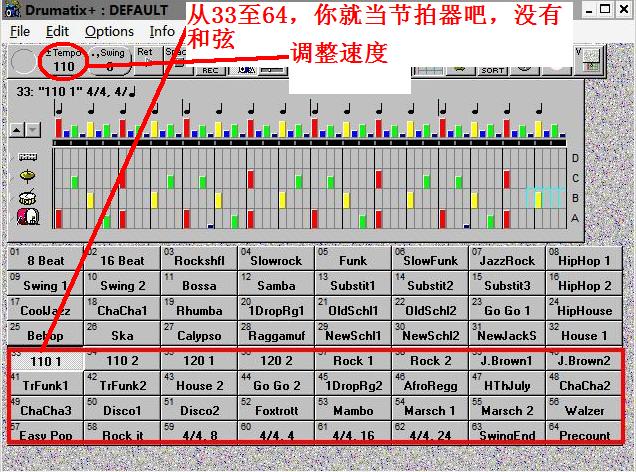Switch to the 110 2 pattern
Screen dimensions: 636x472
point(122,360)
